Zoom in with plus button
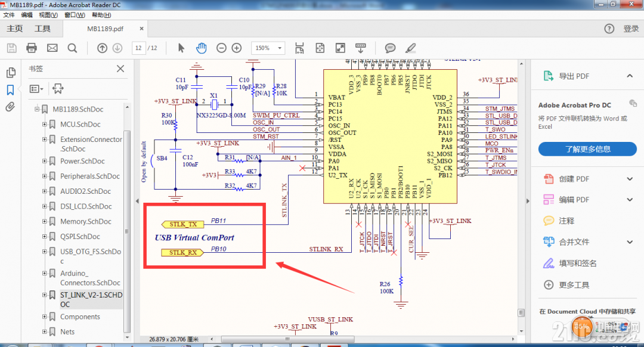This screenshot has width=644, height=347. (237, 48)
